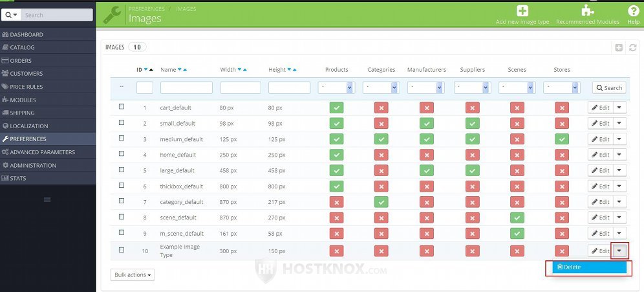
Task: Open the Stores filter dropdown
Action: pos(561,87)
